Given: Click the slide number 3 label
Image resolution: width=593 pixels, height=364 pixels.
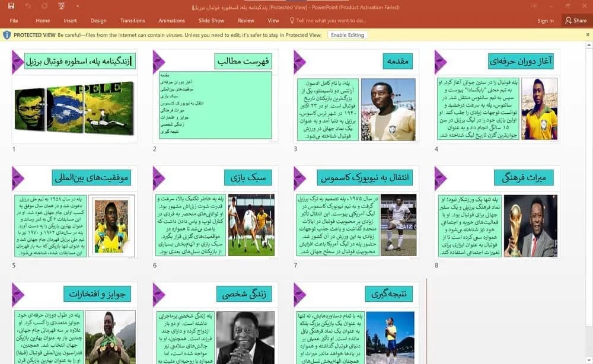Looking at the screenshot, I should point(296,149).
